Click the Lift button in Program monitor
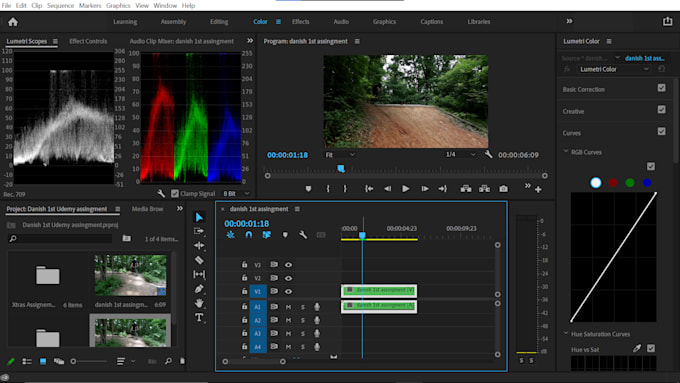The height and width of the screenshot is (383, 680). (466, 189)
